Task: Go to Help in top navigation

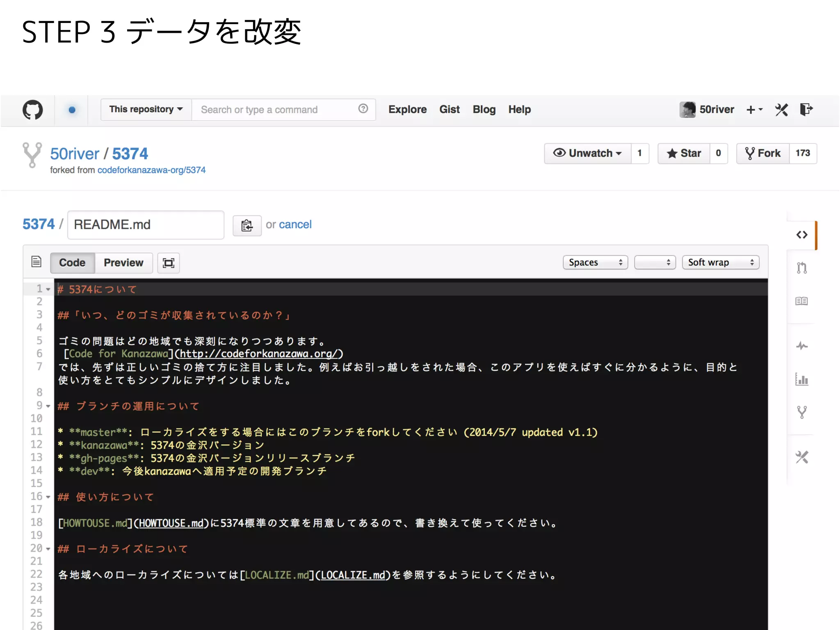Action: 520,110
